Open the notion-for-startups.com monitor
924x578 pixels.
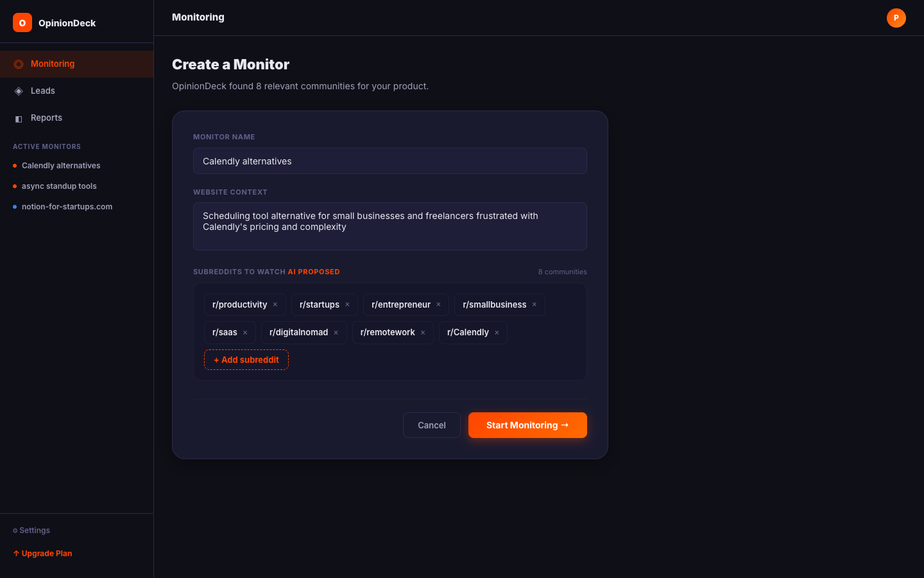pos(67,206)
